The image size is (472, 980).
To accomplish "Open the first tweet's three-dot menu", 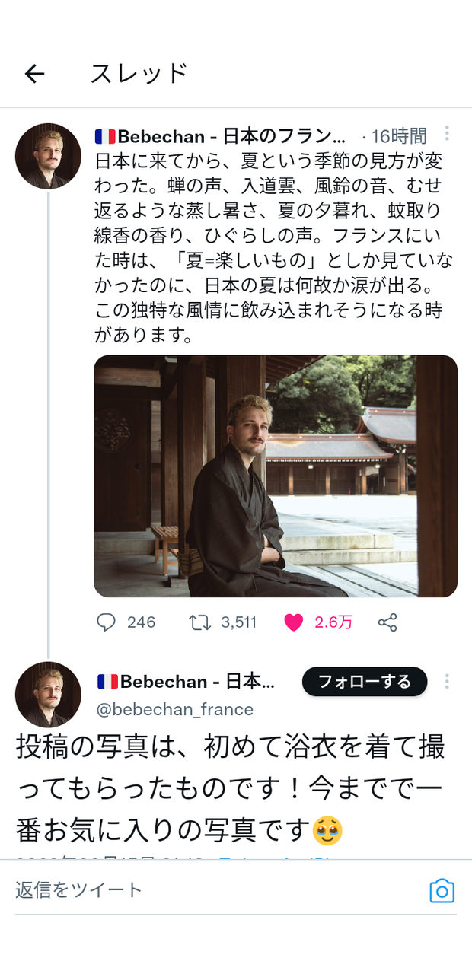I will tap(447, 135).
